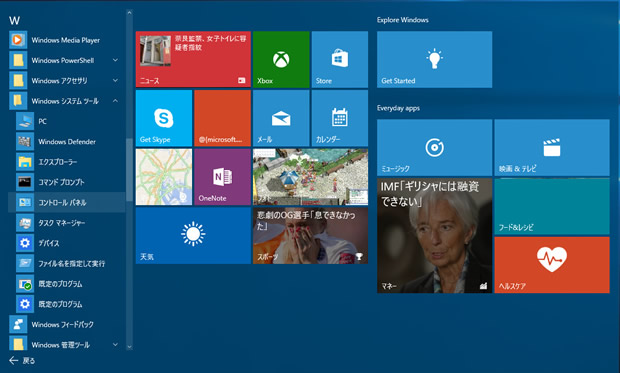The width and height of the screenshot is (620, 373).
Task: Open the Get Started lightbulb tile
Action: click(435, 59)
